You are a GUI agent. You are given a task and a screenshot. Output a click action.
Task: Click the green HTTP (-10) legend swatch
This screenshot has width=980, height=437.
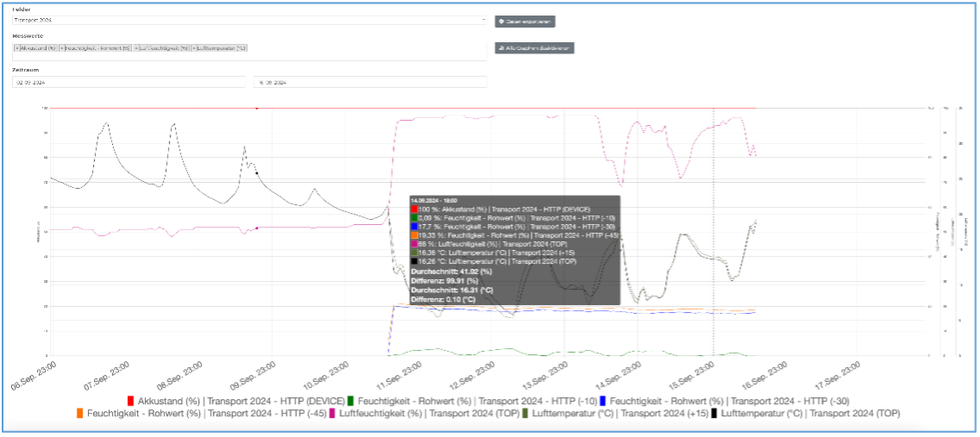click(x=351, y=401)
